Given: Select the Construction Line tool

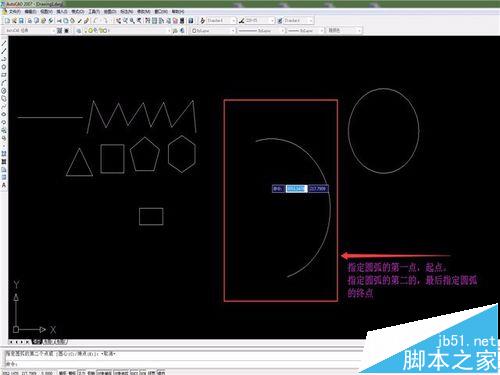Looking at the screenshot, I should [x=4, y=51].
